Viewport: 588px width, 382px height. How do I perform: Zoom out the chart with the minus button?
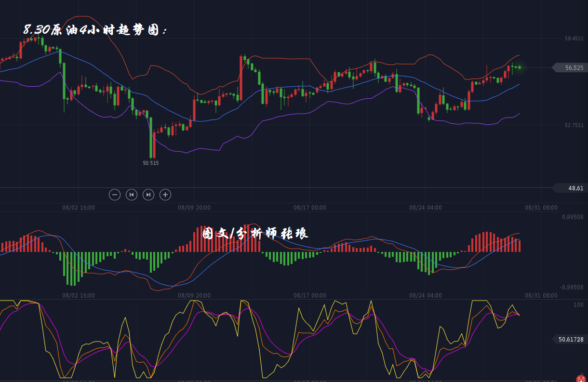pos(115,195)
